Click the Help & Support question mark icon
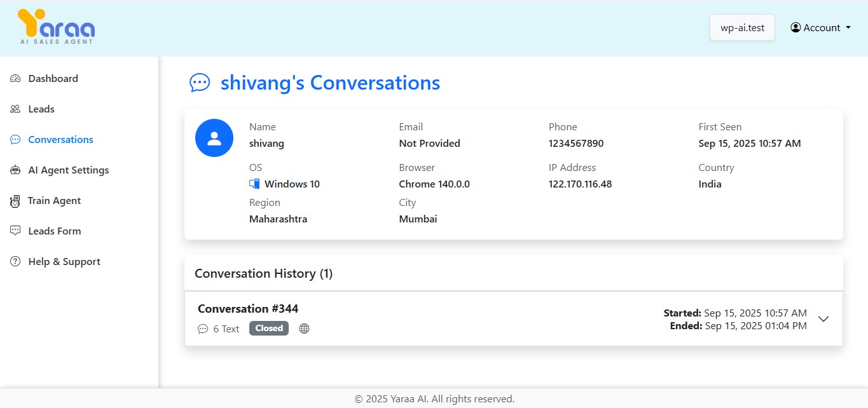Screen dimensions: 868x408 click(15, 262)
